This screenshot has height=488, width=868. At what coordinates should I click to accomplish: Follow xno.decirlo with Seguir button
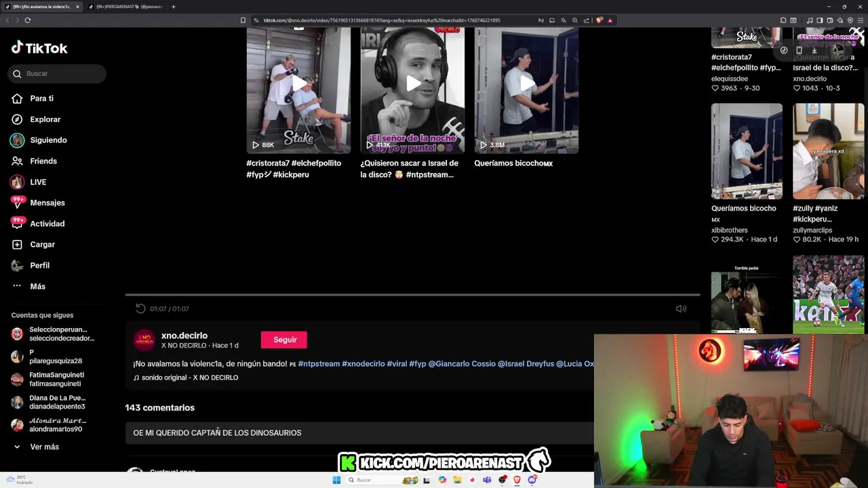[285, 340]
